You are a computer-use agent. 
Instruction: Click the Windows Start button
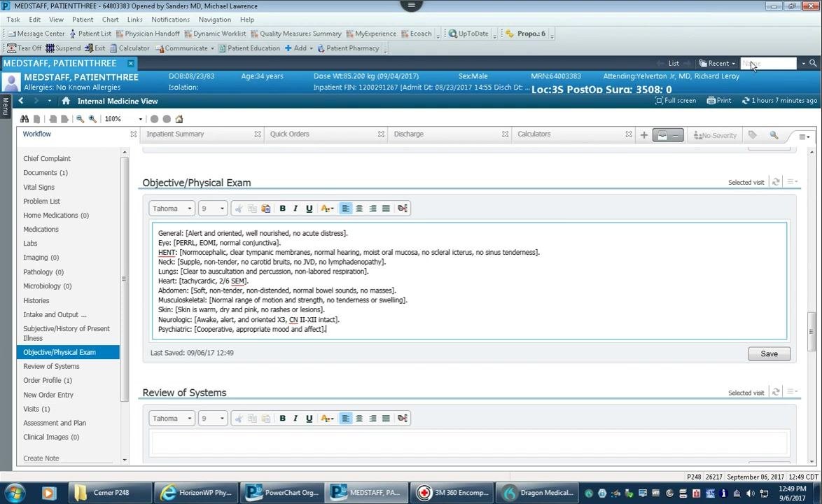tap(15, 493)
